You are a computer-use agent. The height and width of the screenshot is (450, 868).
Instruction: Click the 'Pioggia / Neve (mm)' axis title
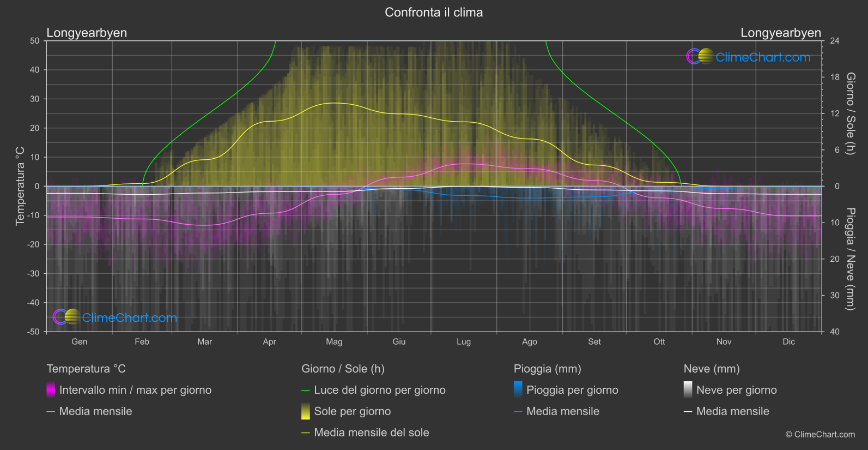[851, 259]
